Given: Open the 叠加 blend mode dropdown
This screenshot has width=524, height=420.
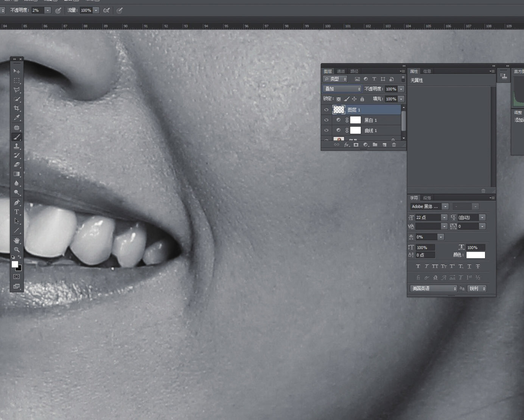Looking at the screenshot, I should click(342, 89).
